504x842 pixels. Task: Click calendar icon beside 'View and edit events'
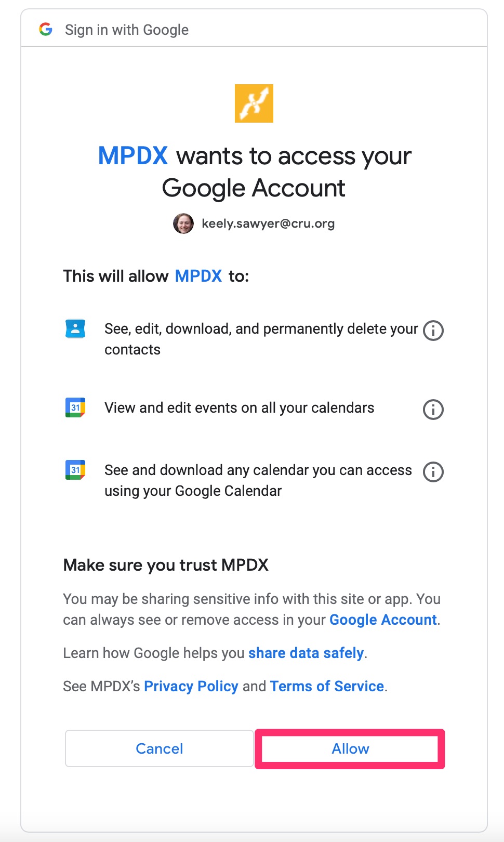coord(75,408)
